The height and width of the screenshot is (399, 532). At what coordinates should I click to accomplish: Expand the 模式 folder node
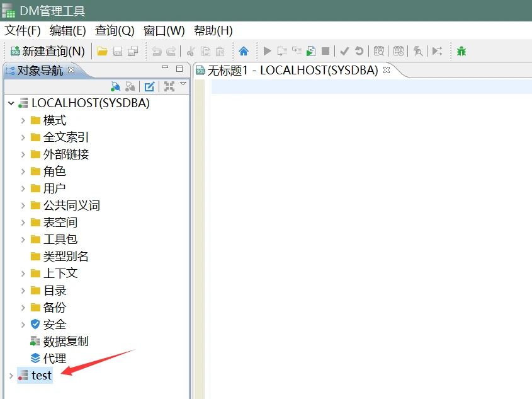(x=23, y=120)
